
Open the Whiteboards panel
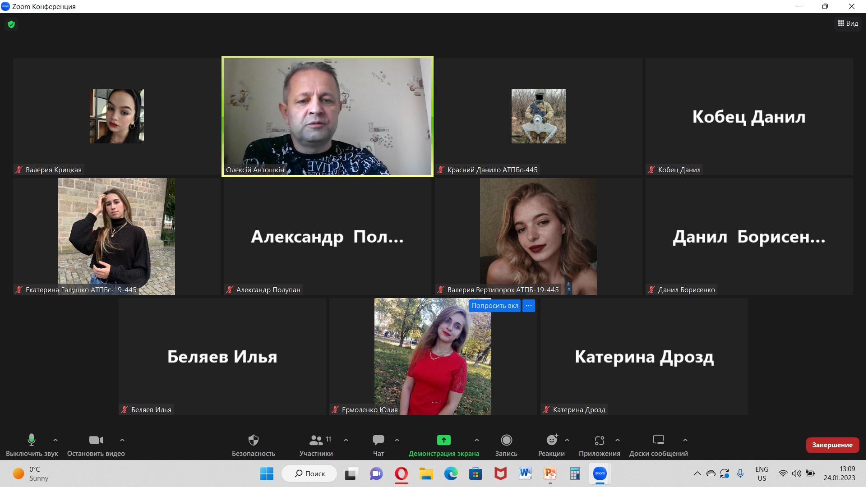click(658, 445)
